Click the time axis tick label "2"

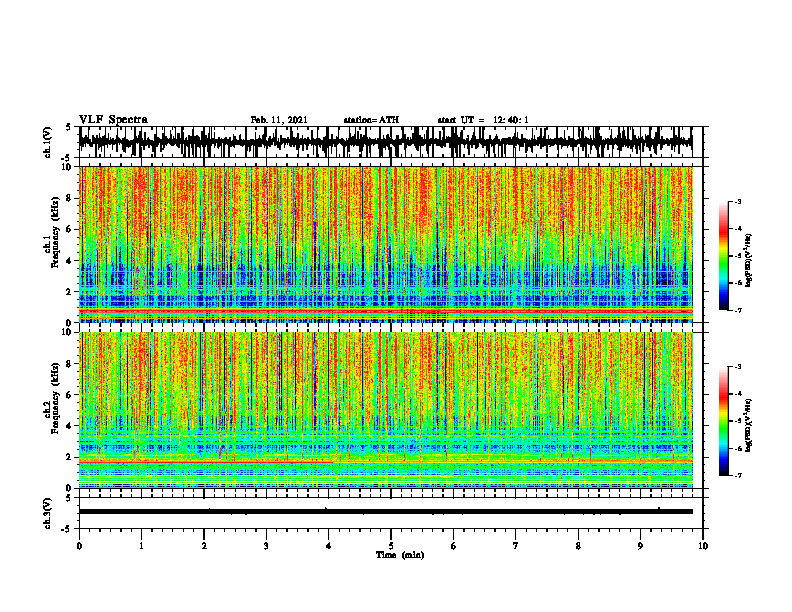(x=204, y=546)
